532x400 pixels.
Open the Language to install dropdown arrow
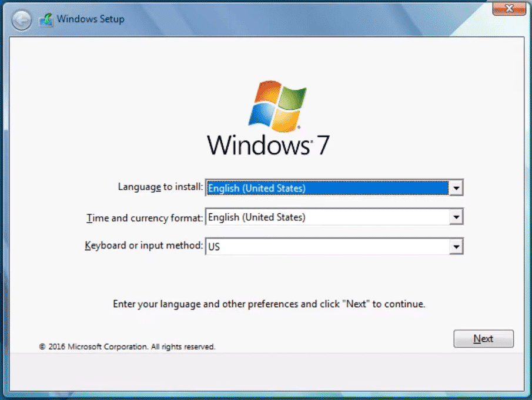(x=456, y=188)
